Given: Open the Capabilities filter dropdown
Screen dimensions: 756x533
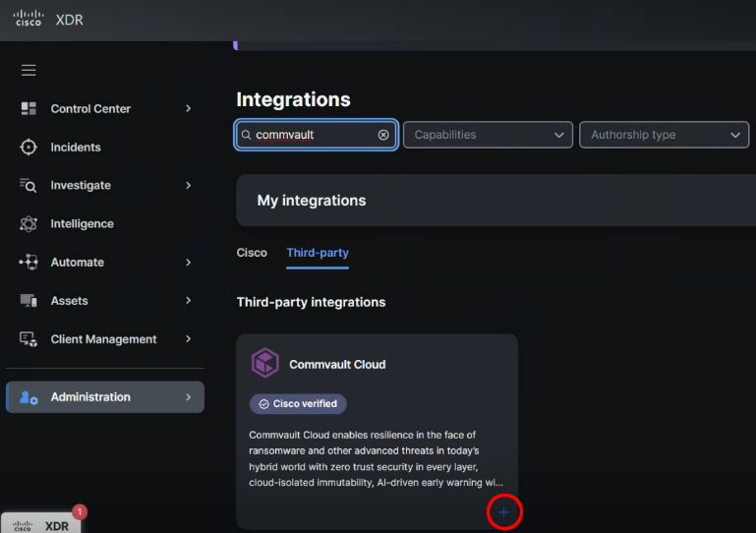Looking at the screenshot, I should tap(488, 135).
